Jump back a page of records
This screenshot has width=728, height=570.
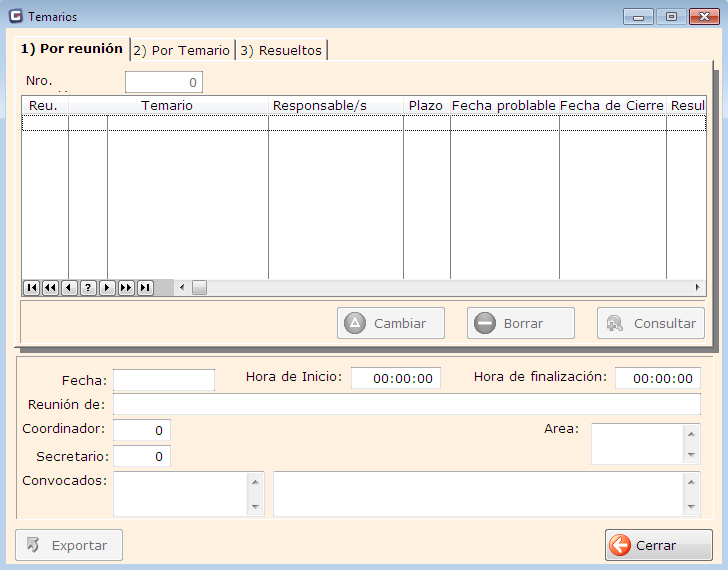point(50,288)
